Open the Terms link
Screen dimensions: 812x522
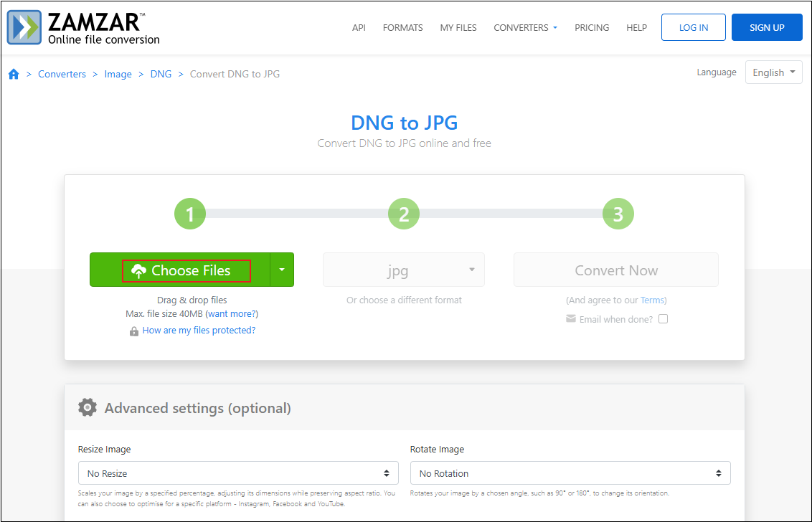coord(652,300)
